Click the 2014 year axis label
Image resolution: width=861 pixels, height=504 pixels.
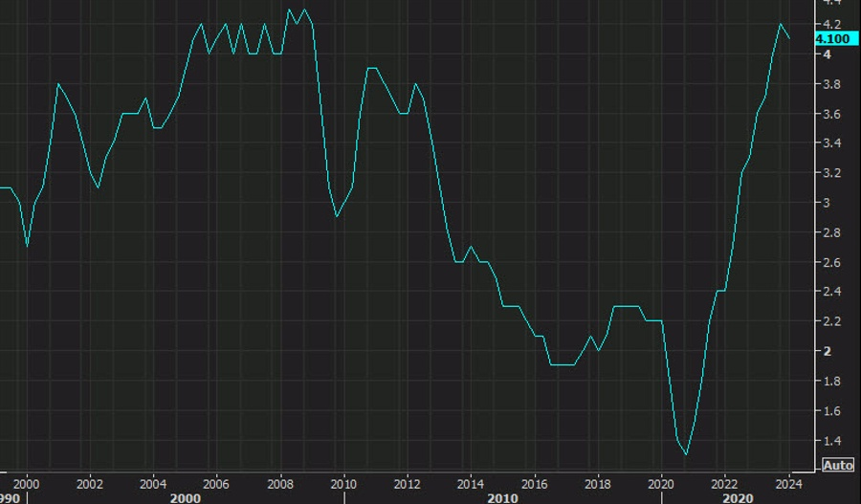[471, 484]
